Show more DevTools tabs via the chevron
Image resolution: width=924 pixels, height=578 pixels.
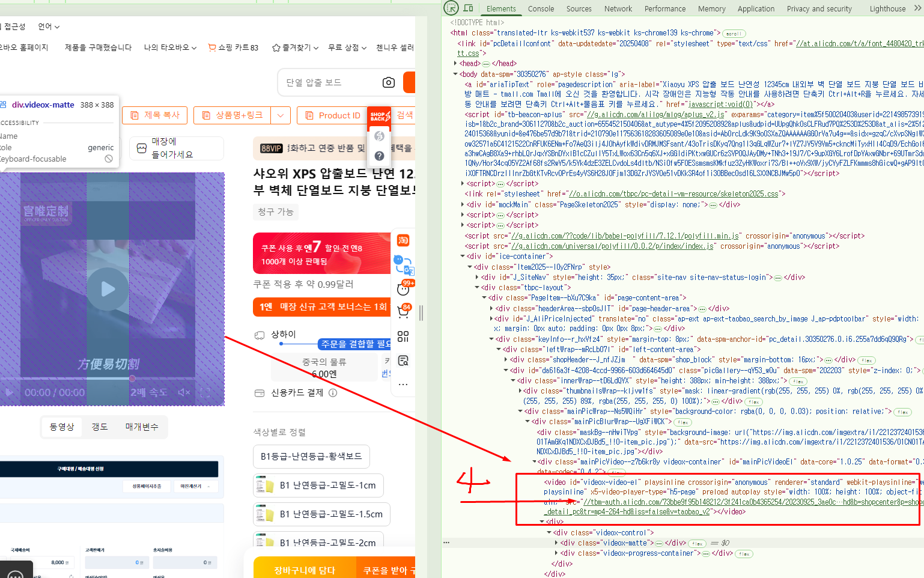(x=917, y=8)
